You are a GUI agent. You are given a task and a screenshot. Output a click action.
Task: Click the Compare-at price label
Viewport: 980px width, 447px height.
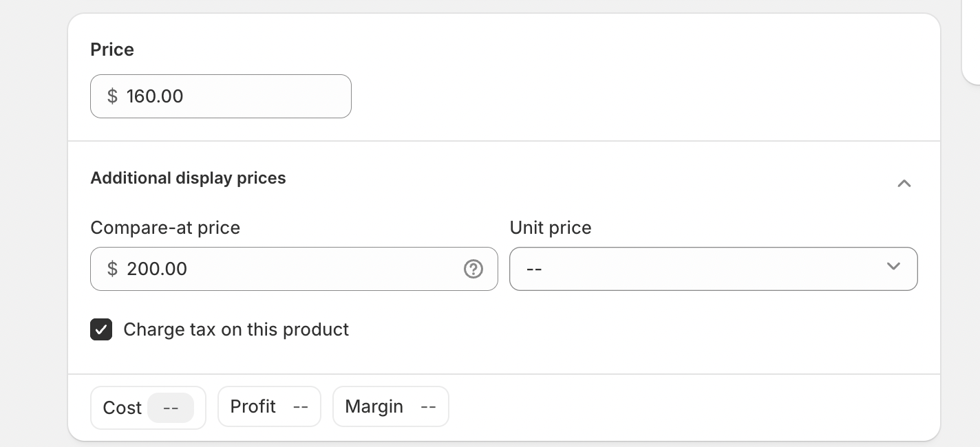point(165,228)
